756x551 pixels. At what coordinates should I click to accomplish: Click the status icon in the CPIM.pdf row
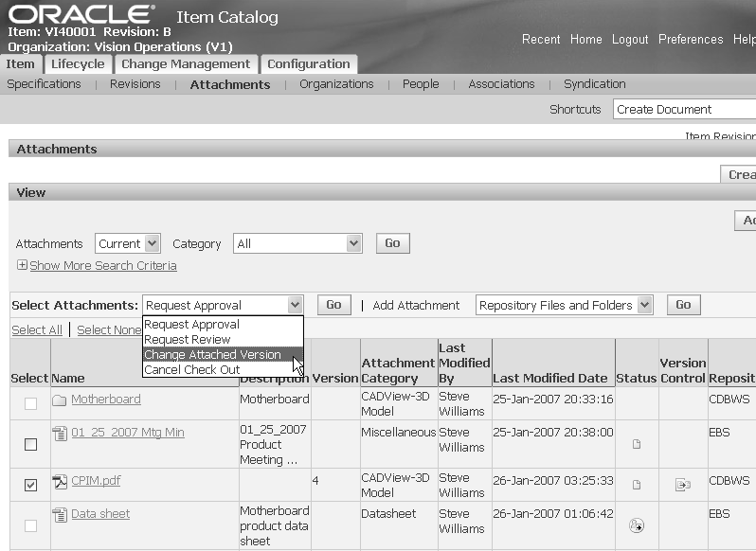click(x=637, y=485)
